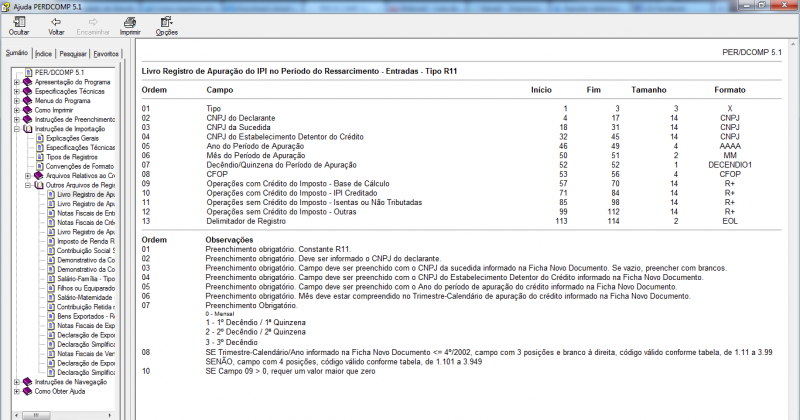Click the PER/DCOMP 5.1 page icon in tree
This screenshot has height=420, width=800.
29,72
